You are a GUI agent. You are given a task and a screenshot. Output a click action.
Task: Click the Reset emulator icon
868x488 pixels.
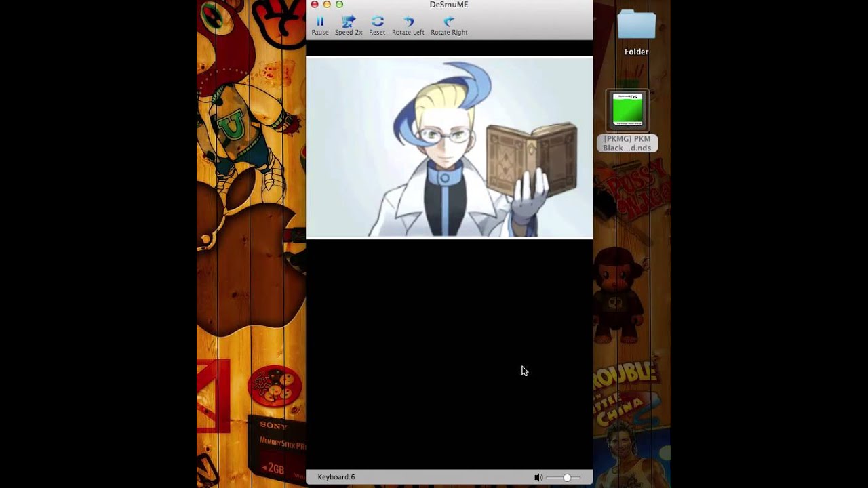[377, 26]
